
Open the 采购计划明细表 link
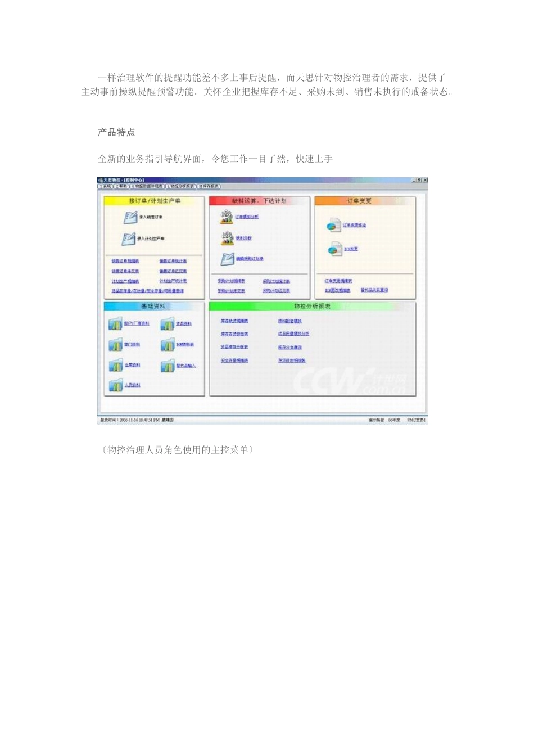tap(232, 281)
